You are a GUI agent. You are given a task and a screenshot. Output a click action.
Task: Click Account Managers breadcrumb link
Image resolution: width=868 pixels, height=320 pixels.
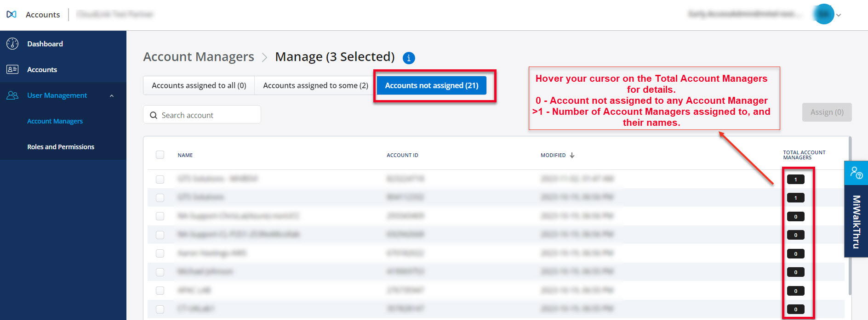(x=199, y=57)
